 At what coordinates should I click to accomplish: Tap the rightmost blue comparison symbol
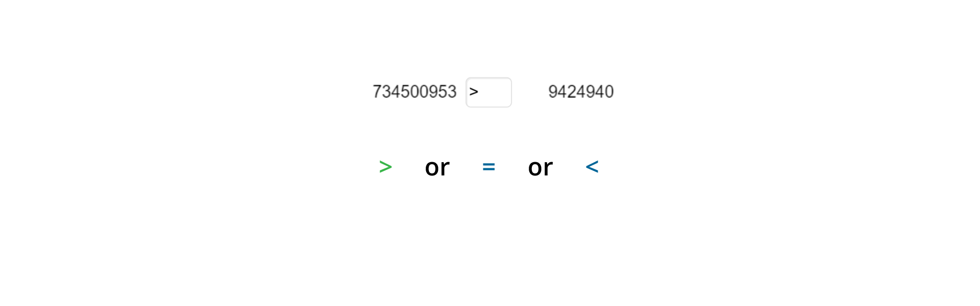tap(592, 167)
